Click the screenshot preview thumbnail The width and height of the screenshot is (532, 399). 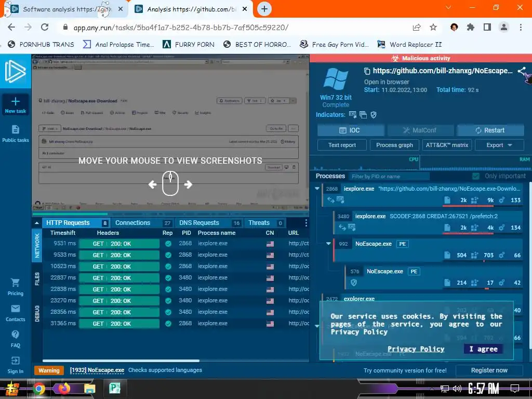point(170,132)
